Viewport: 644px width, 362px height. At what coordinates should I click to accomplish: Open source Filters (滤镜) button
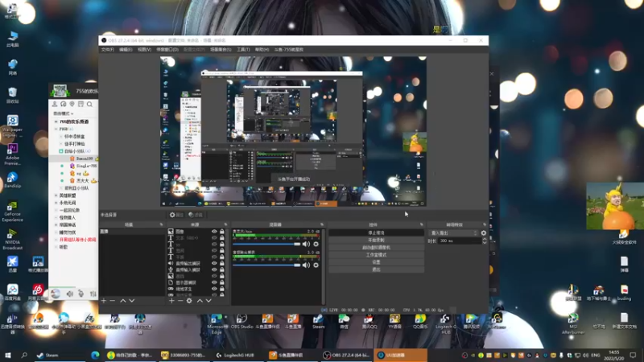click(195, 215)
